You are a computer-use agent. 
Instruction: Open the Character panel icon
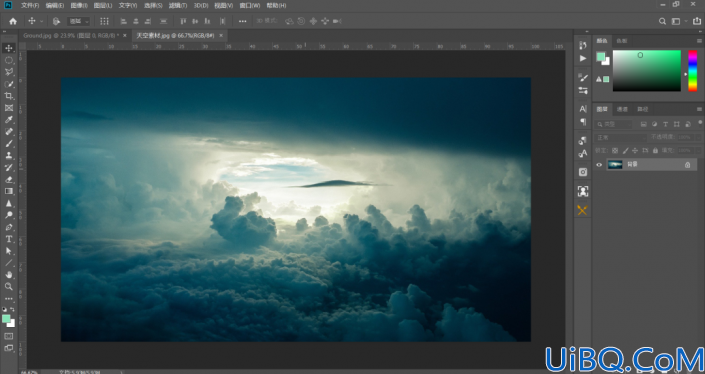tap(583, 109)
